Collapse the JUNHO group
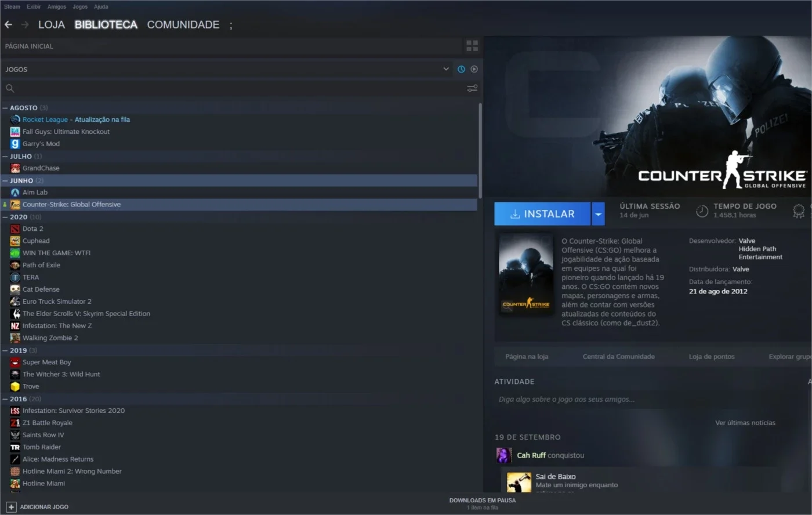 [x=5, y=181]
